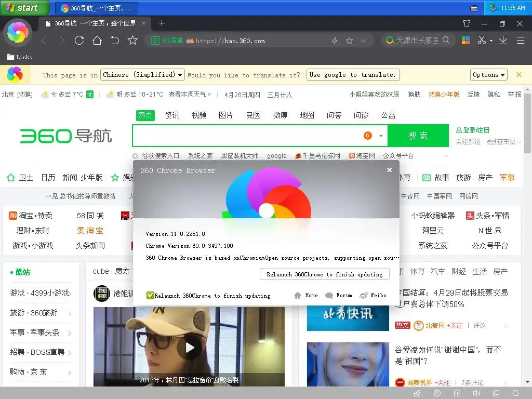Play the video thumbnail of woman in cap
The width and height of the screenshot is (532, 399).
pyautogui.click(x=190, y=348)
